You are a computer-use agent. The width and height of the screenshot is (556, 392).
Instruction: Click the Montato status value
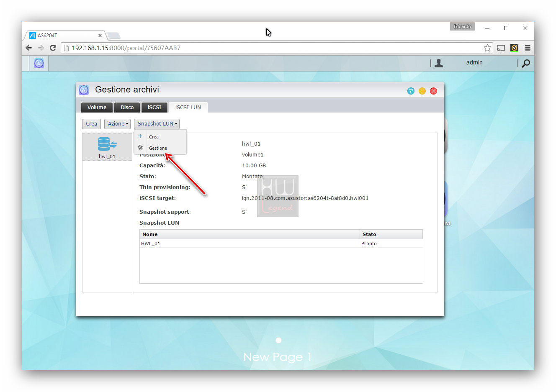[x=252, y=177]
